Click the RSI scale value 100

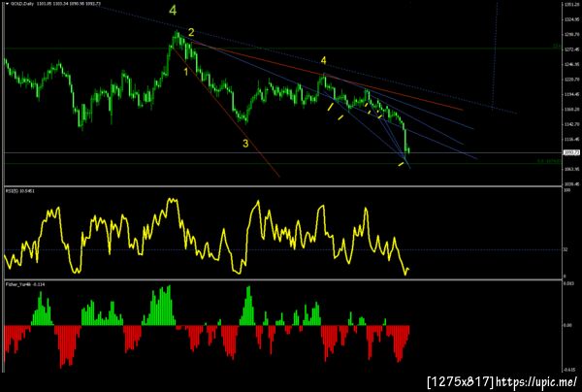point(567,190)
